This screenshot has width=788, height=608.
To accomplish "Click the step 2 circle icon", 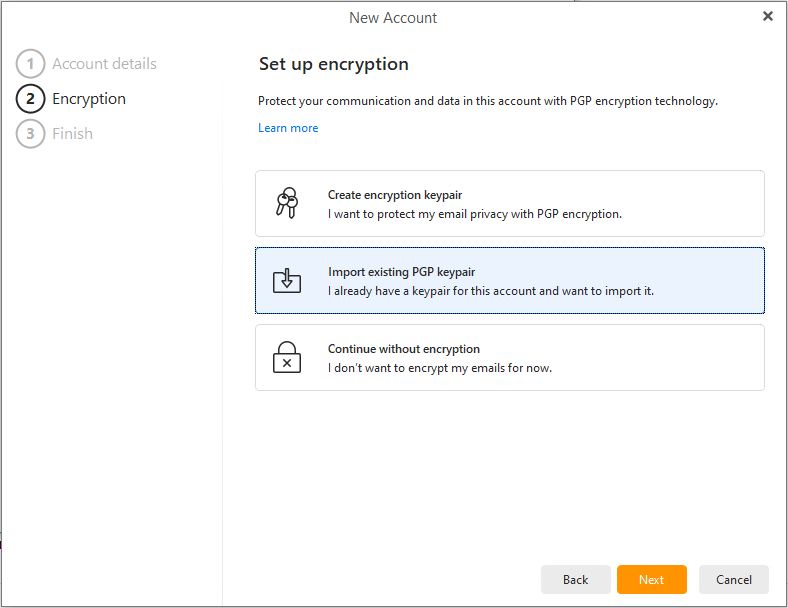I will [30, 98].
